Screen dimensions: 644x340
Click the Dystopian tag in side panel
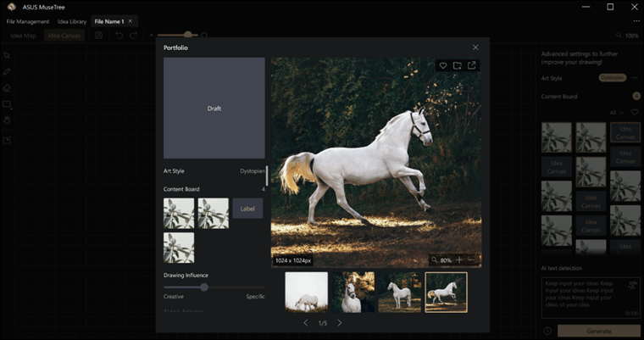click(613, 78)
